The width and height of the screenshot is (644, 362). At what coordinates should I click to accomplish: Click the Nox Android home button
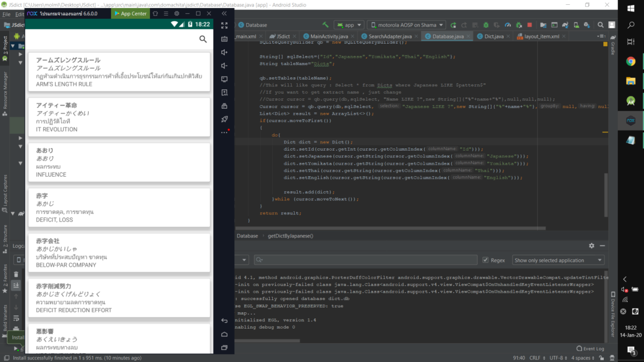(x=224, y=334)
